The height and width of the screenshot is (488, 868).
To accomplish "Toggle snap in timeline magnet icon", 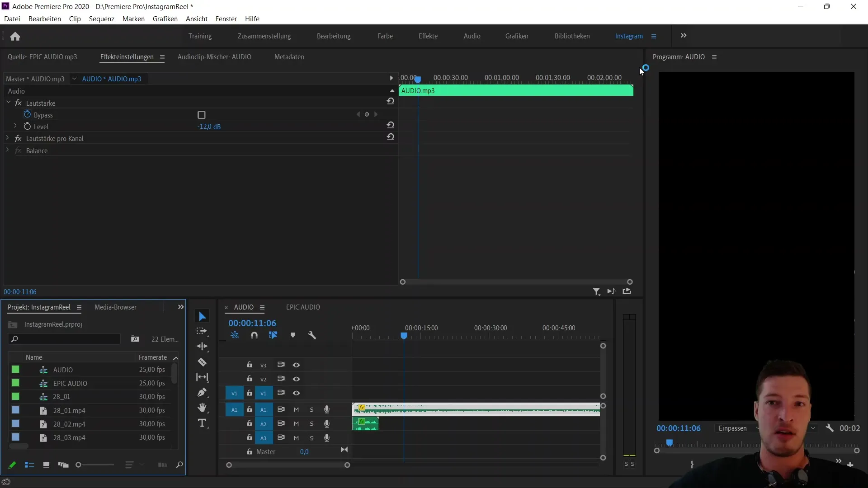I will coord(254,335).
